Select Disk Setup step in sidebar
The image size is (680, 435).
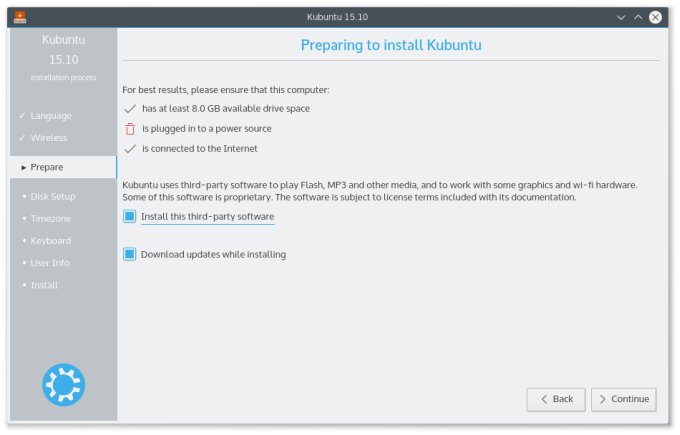coord(53,196)
